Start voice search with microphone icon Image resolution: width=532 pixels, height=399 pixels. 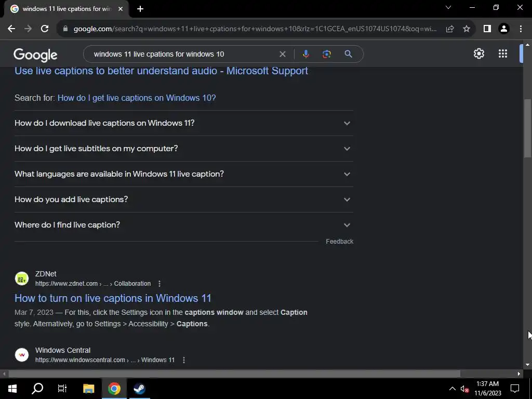(x=305, y=54)
